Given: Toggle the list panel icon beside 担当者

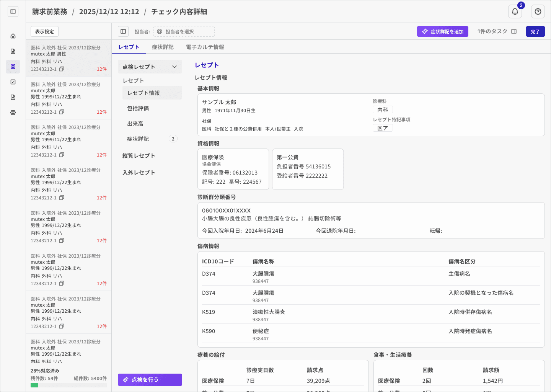Looking at the screenshot, I should coord(123,31).
